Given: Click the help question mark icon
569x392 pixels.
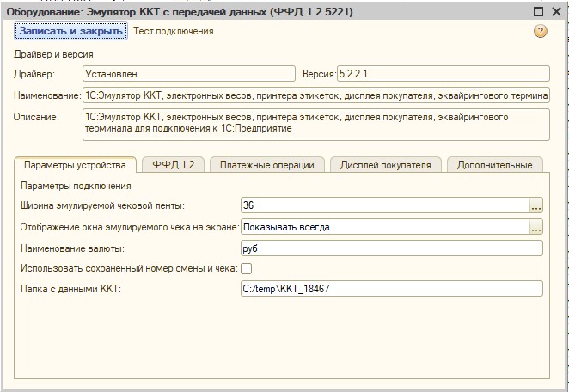Looking at the screenshot, I should coord(541,31).
